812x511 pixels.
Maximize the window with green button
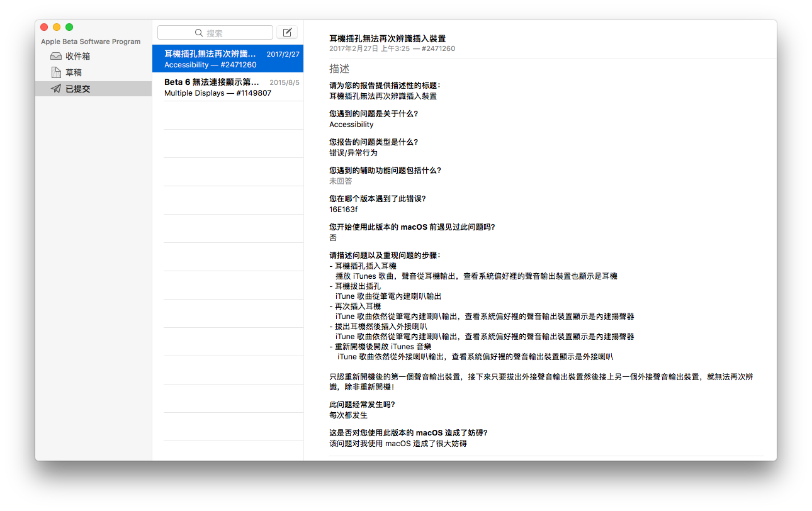click(x=69, y=27)
